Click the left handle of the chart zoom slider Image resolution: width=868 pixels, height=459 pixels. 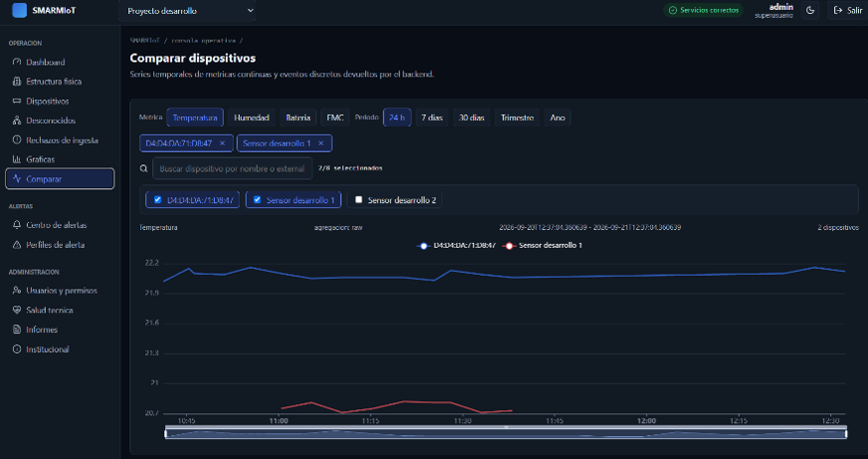point(166,433)
